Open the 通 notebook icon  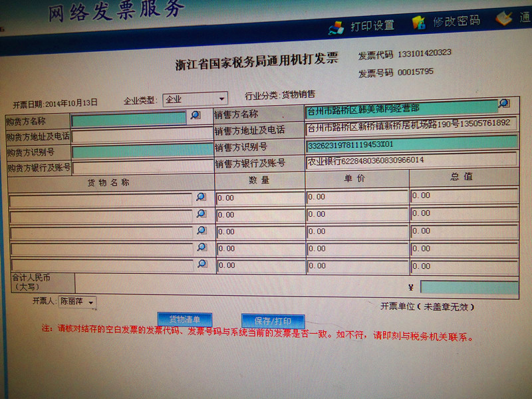coord(503,19)
